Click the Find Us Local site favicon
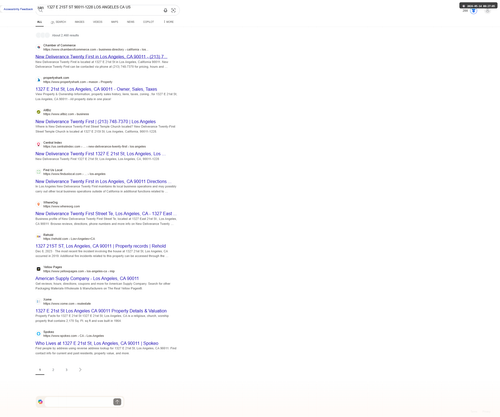This screenshot has height=417, width=500. (38, 172)
